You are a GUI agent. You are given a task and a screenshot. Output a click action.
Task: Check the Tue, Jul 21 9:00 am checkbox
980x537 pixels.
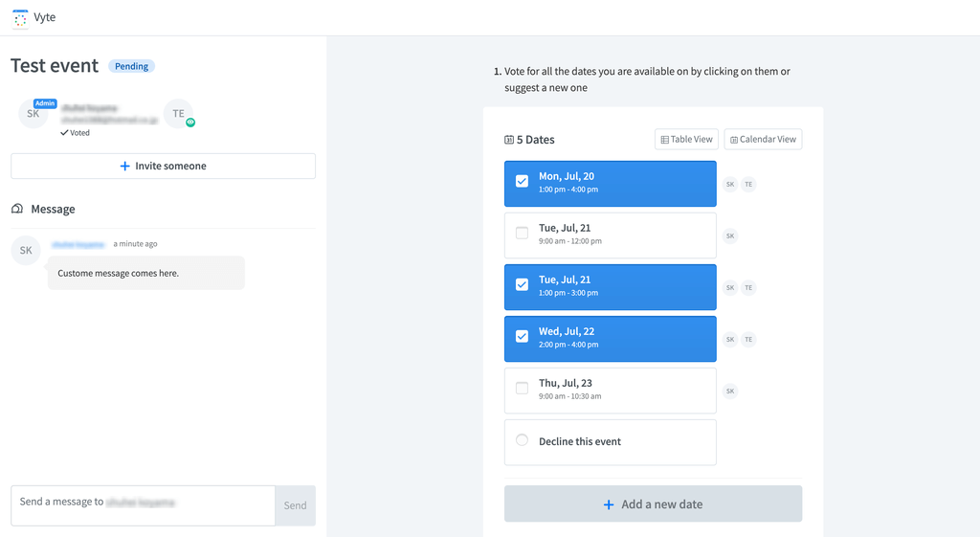[x=522, y=234]
